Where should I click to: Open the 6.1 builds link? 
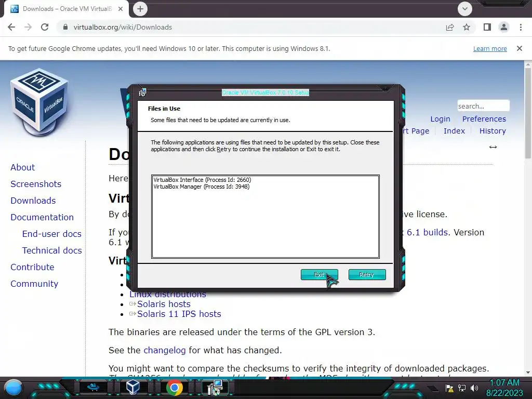pos(427,232)
